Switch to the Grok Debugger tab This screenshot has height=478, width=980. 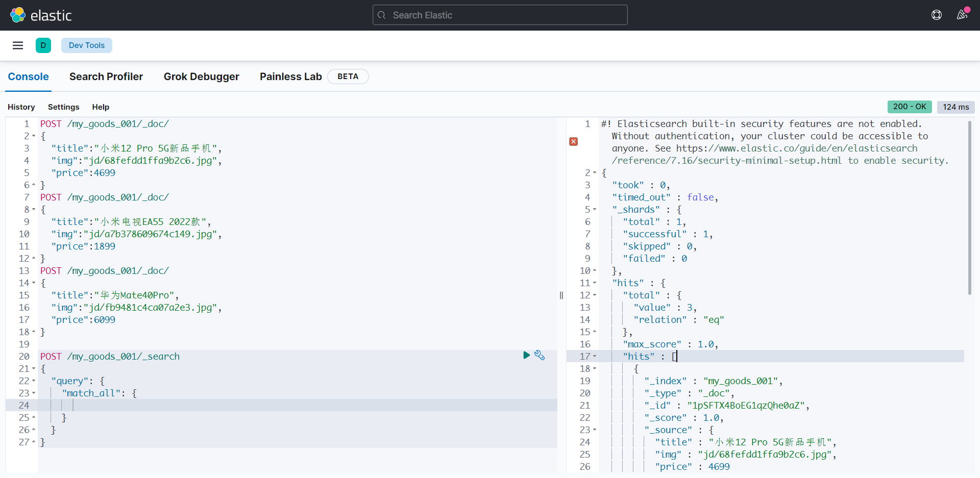[202, 77]
